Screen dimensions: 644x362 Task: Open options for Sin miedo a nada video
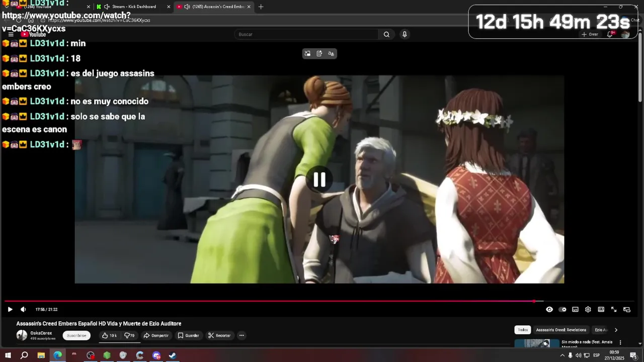point(620,342)
